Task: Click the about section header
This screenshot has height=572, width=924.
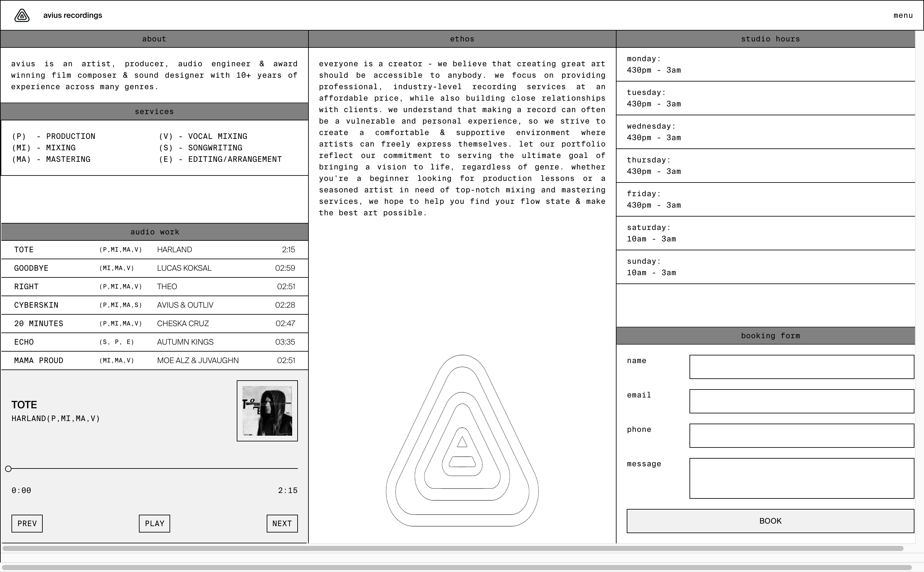Action: [x=155, y=39]
